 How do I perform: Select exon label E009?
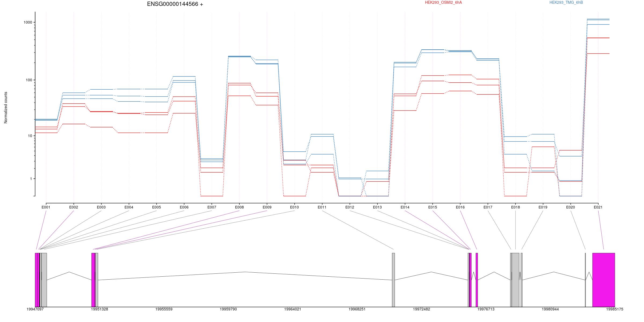click(x=267, y=207)
